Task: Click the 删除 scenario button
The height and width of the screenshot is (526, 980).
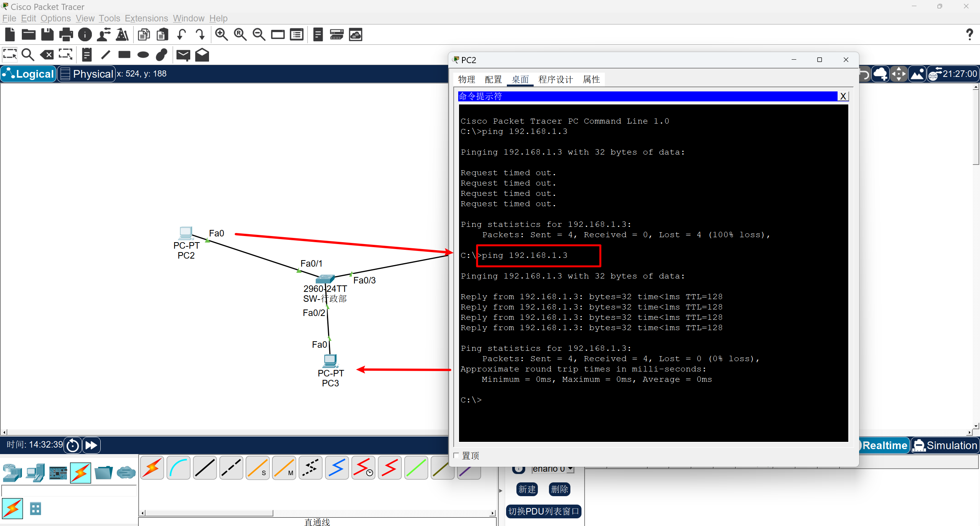Action: [x=560, y=489]
